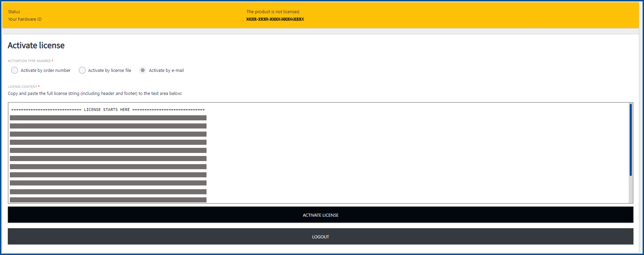Image resolution: width=644 pixels, height=255 pixels.
Task: Select the Activate by order number radio button
Action: click(15, 70)
